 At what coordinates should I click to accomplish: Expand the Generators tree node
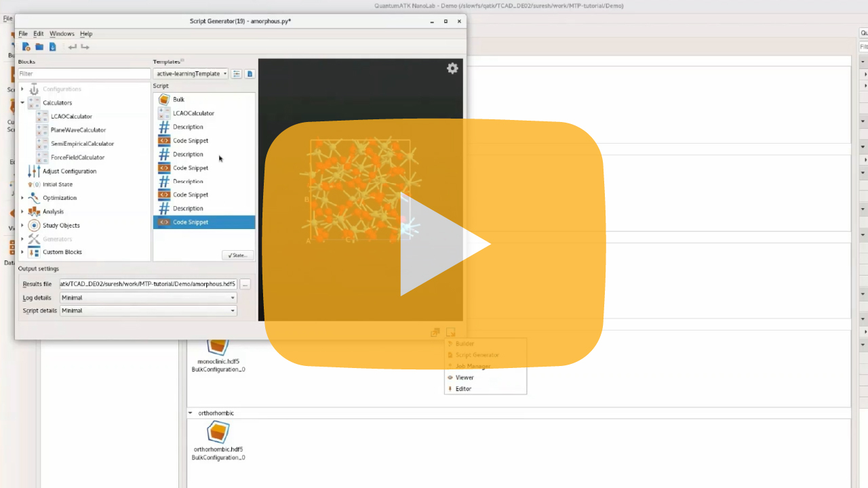coord(22,239)
